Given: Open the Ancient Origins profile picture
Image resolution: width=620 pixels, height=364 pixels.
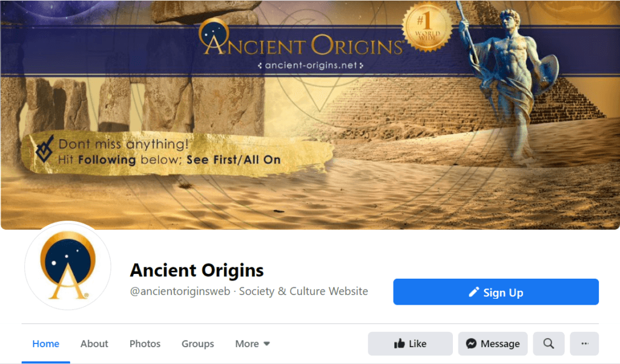Looking at the screenshot, I should [x=68, y=265].
